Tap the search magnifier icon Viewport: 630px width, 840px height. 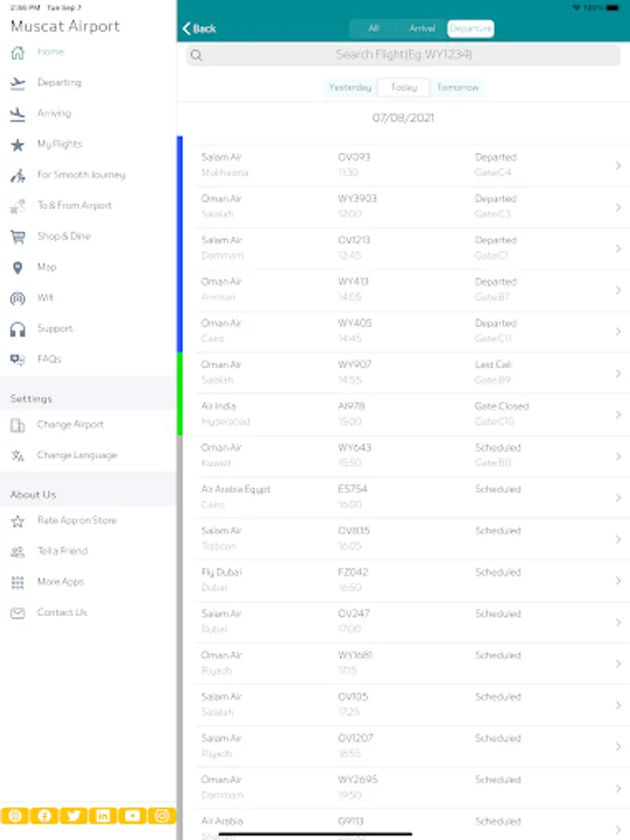(x=197, y=55)
